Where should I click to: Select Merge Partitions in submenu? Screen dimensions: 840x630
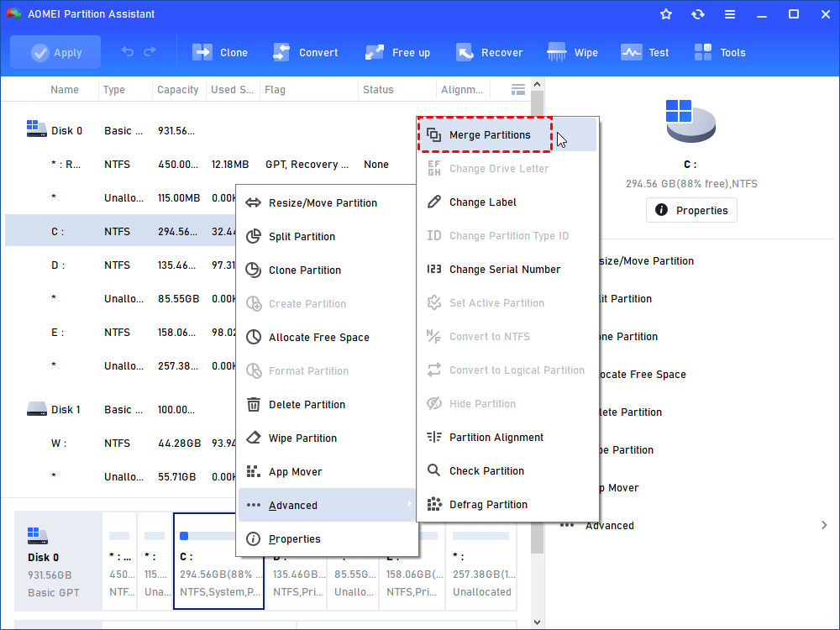pos(507,135)
